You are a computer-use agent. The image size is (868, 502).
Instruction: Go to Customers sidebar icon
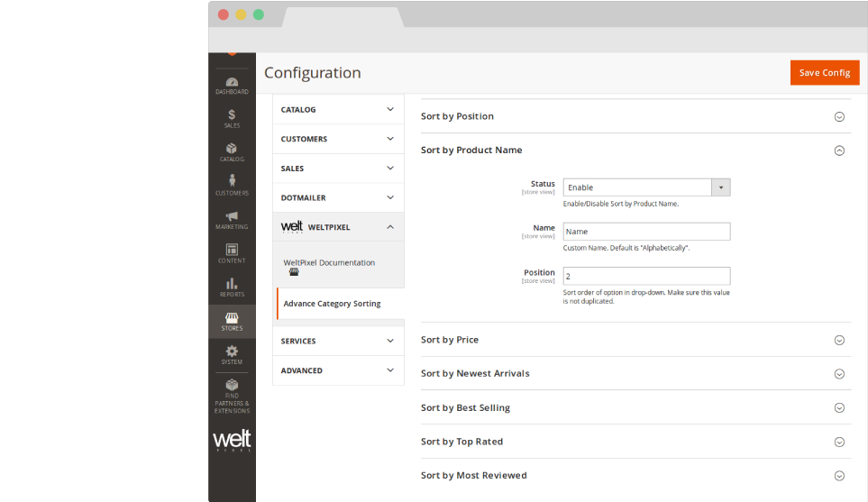232,185
